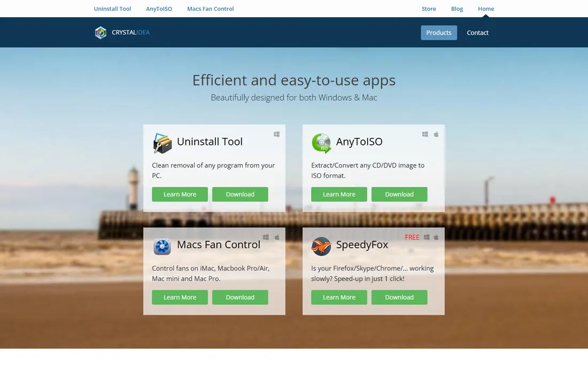The height and width of the screenshot is (368, 588).
Task: Click 'Clean removal of any program' description
Action: click(x=213, y=170)
